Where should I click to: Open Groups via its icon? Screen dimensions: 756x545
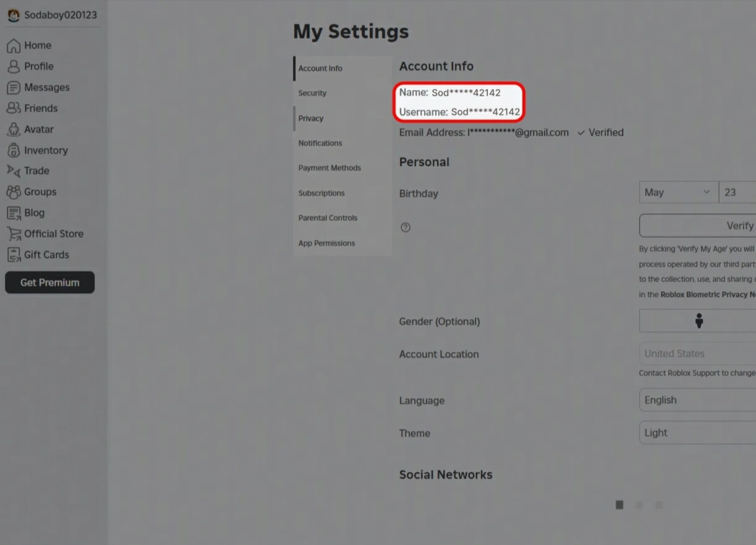(13, 192)
